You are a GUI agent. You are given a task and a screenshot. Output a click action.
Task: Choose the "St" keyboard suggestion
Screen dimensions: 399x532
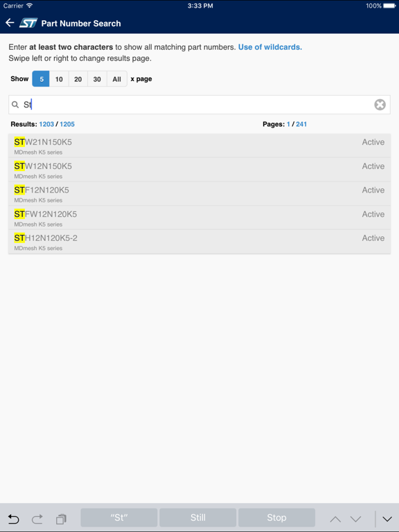pyautogui.click(x=119, y=517)
